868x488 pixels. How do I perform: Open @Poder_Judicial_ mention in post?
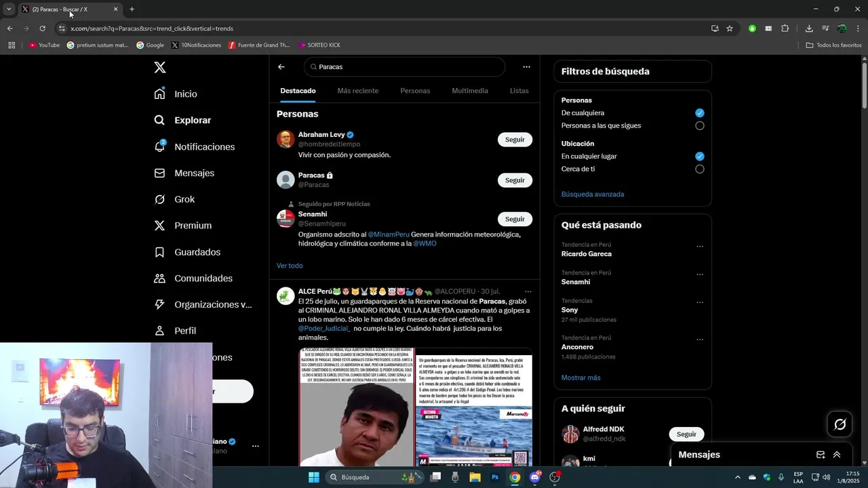pyautogui.click(x=324, y=329)
